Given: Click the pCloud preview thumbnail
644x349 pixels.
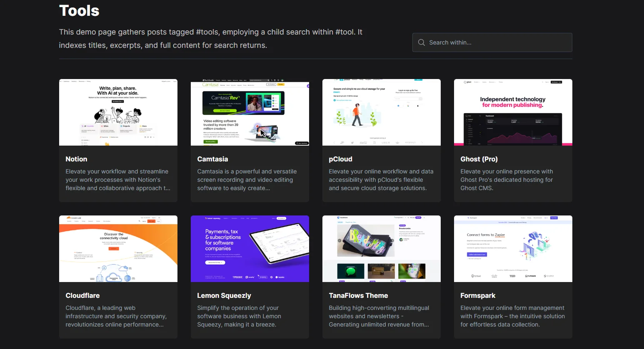Looking at the screenshot, I should pos(381,112).
